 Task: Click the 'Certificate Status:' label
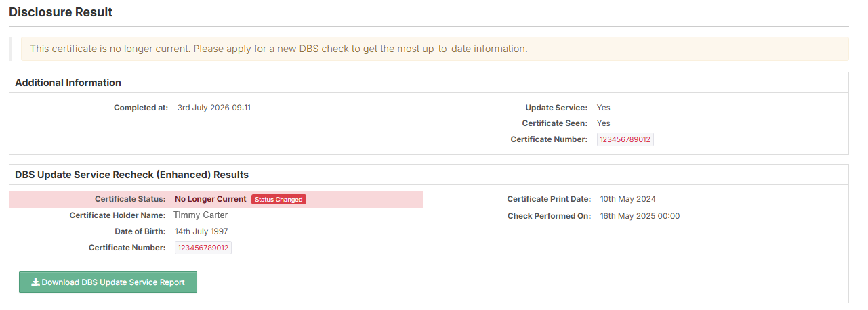pos(130,199)
